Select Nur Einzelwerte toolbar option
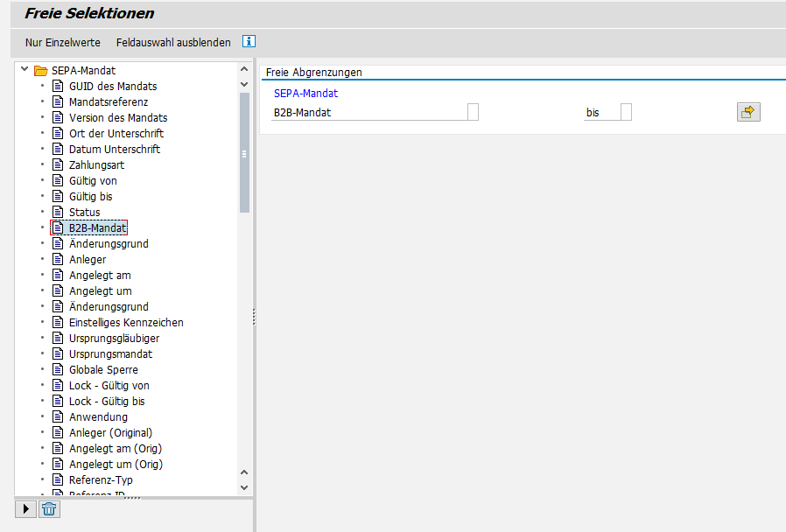The width and height of the screenshot is (786, 532). click(63, 42)
